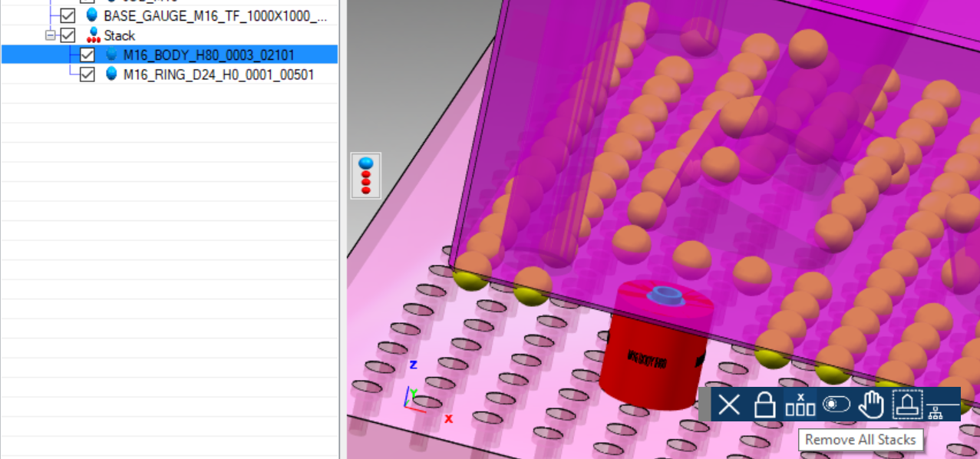The image size is (980, 459).
Task: Click the blue part icon beside M16_BODY_H80
Action: (111, 54)
